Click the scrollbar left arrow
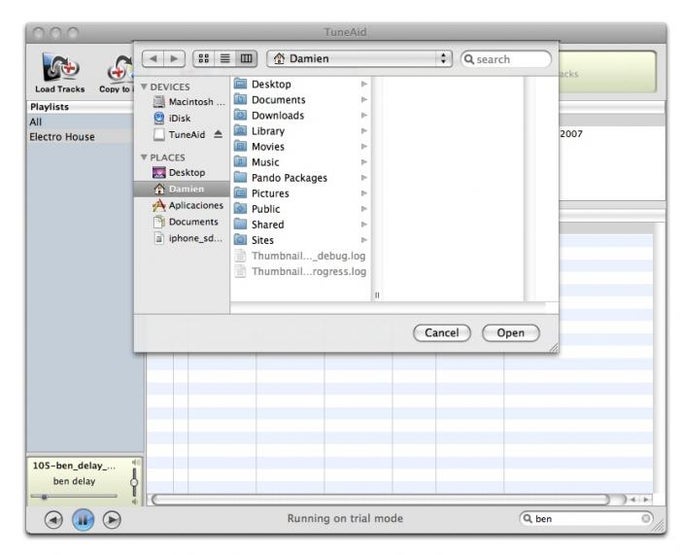Screen dimensions: 680x555 [x=634, y=500]
